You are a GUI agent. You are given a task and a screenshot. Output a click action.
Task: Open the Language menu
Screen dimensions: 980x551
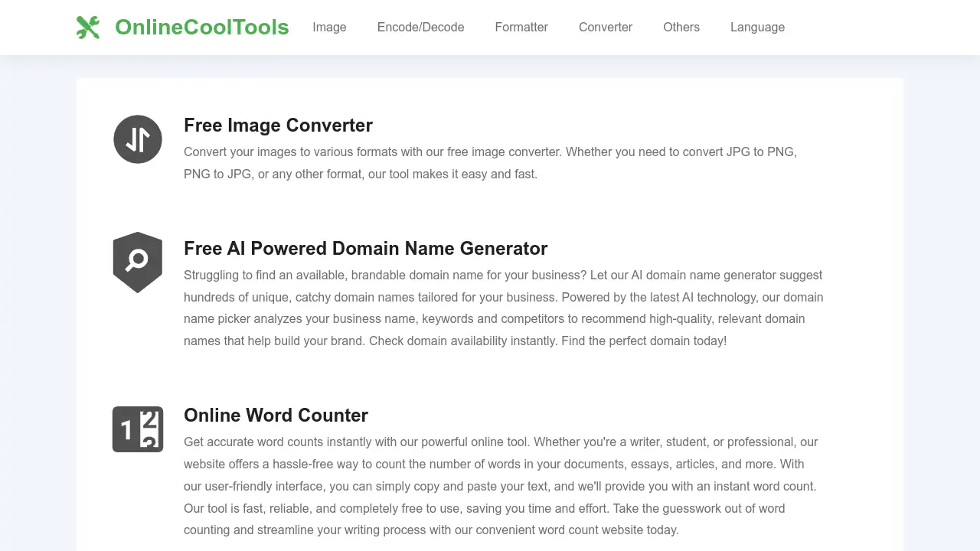tap(757, 28)
